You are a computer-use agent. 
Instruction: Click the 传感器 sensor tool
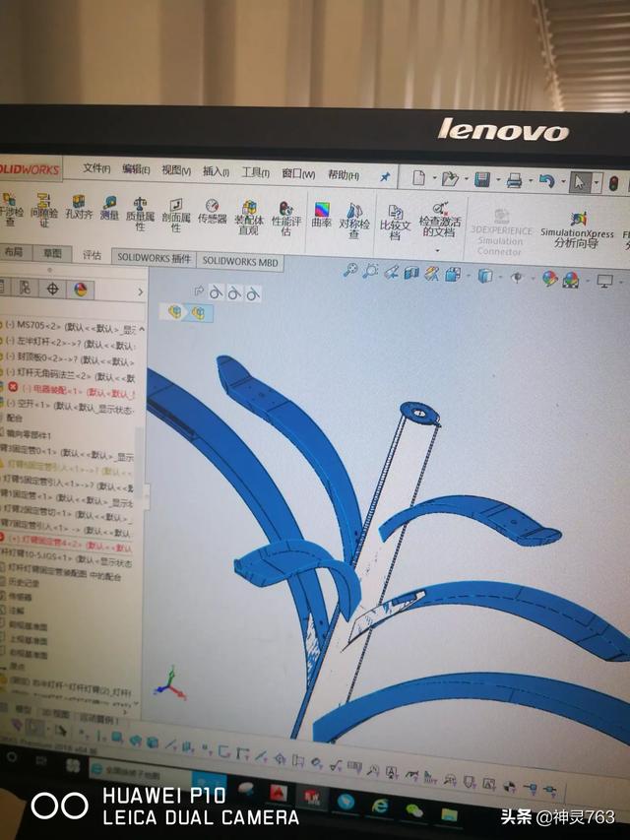(x=213, y=212)
